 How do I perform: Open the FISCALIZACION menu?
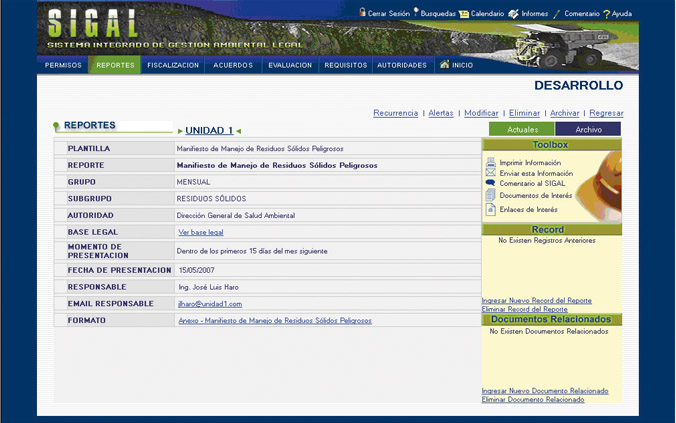172,65
